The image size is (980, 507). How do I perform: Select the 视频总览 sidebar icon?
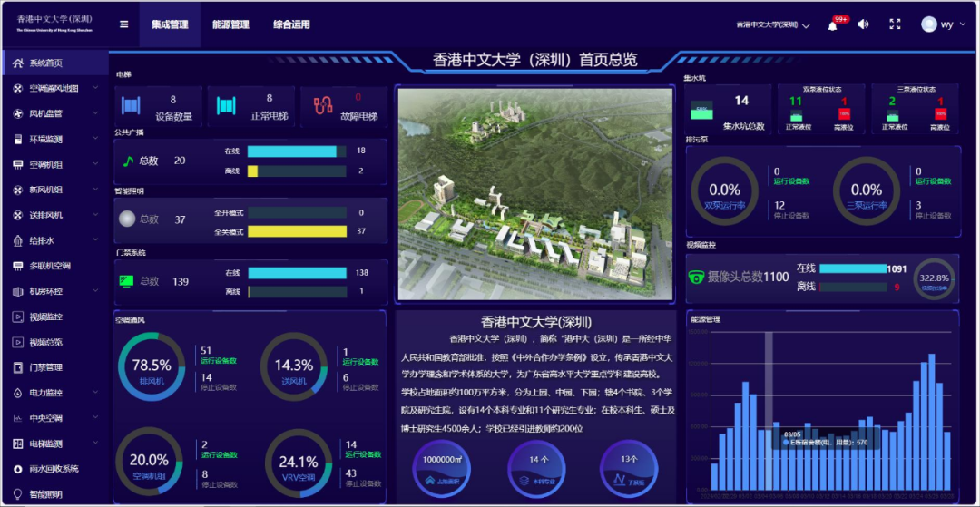[x=18, y=342]
